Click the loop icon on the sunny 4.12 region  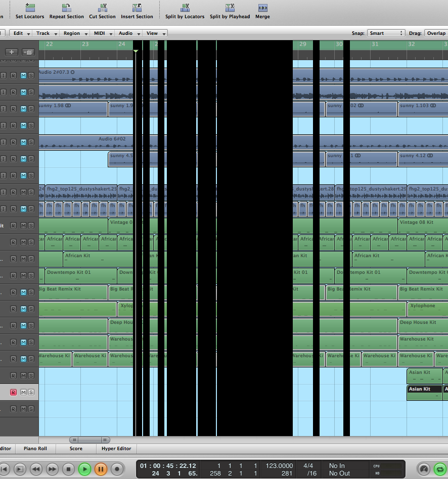pos(430,156)
